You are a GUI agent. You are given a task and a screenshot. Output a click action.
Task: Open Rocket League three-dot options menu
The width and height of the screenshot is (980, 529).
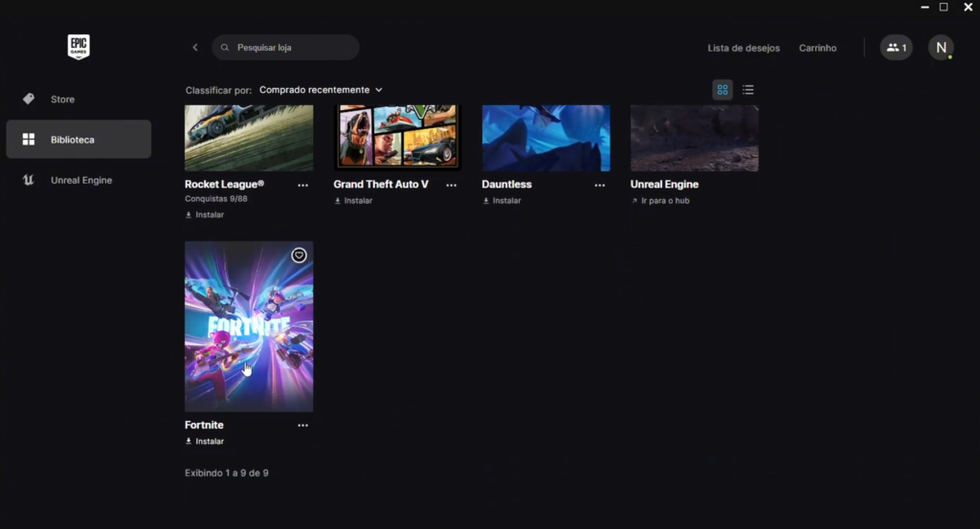tap(302, 185)
